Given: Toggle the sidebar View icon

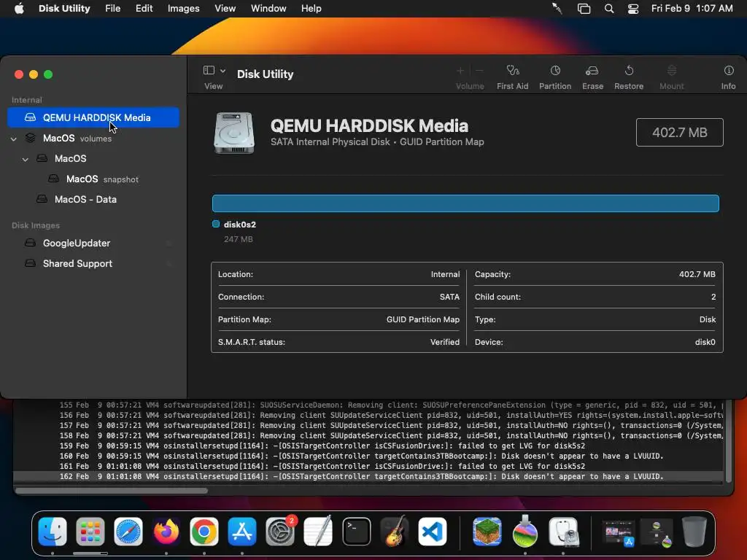Looking at the screenshot, I should [209, 71].
